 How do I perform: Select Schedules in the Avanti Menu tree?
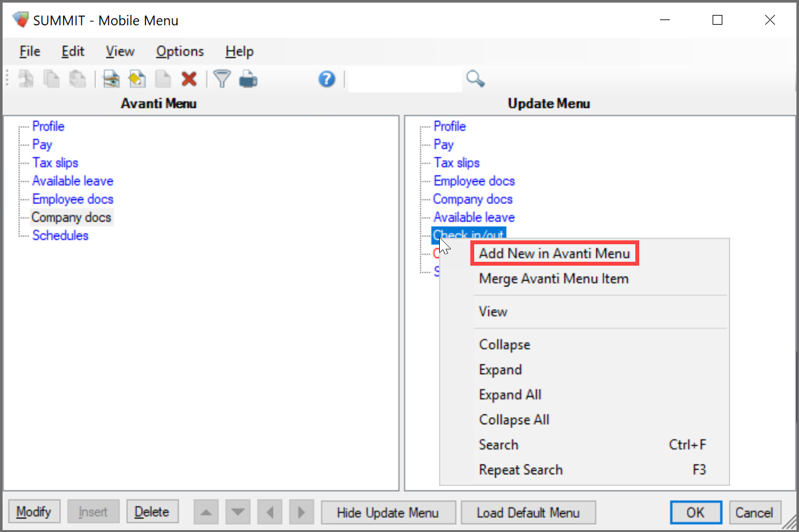(60, 235)
